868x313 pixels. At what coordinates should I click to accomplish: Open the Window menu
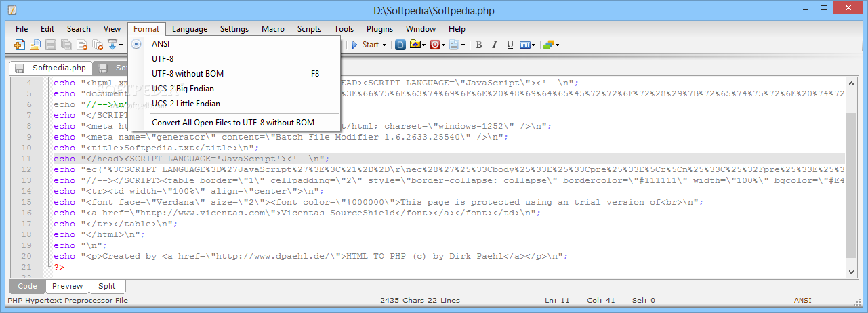(421, 29)
